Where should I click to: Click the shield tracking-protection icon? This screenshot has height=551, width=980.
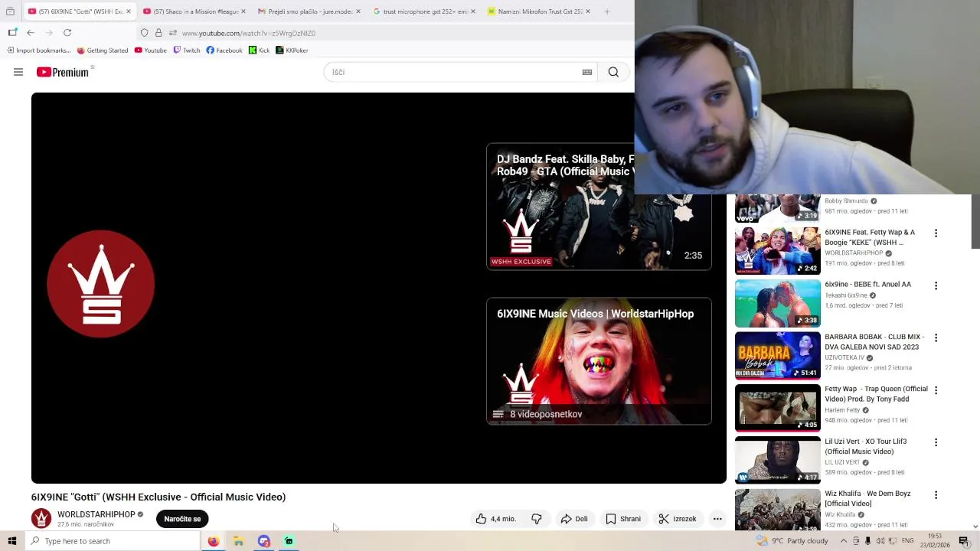pyautogui.click(x=144, y=33)
